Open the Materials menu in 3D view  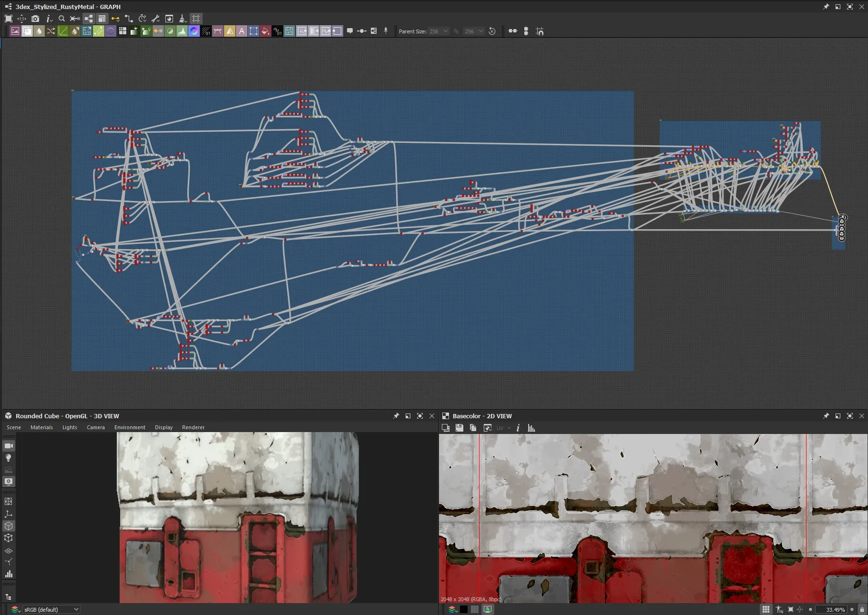click(x=41, y=427)
